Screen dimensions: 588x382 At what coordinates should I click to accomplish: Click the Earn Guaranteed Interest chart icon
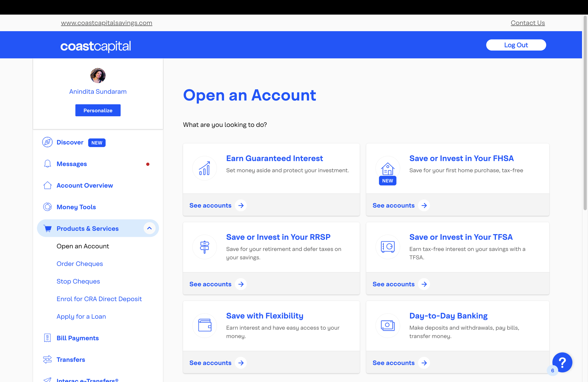(205, 168)
